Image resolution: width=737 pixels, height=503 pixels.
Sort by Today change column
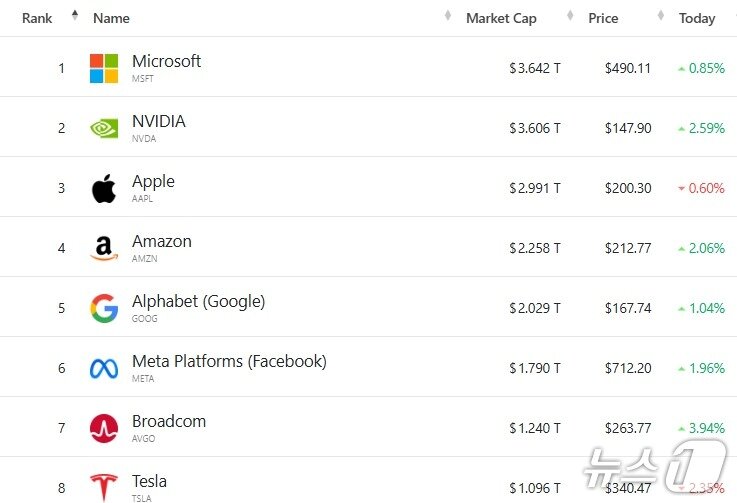[x=697, y=18]
